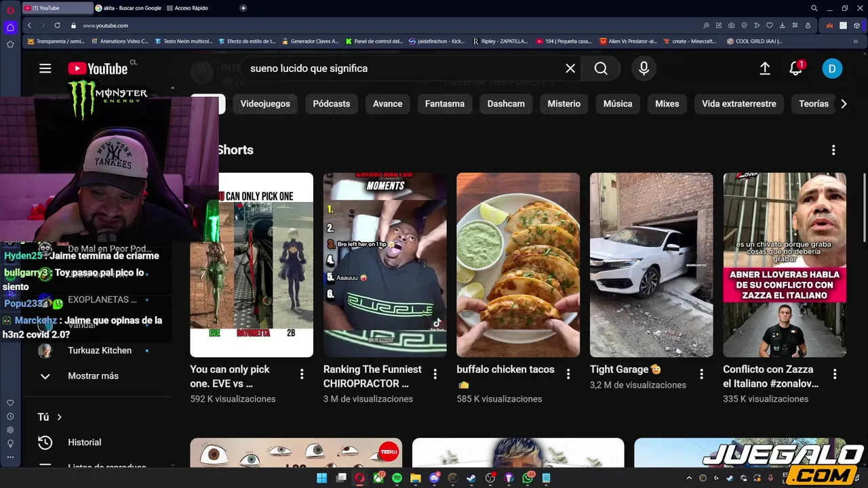This screenshot has width=868, height=488.
Task: Open options for 'You can only pick one' Short
Action: [302, 373]
